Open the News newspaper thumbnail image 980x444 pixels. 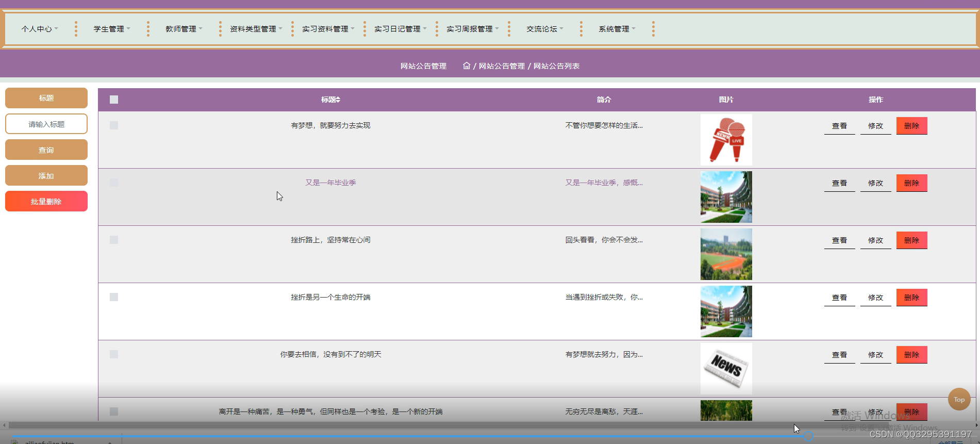pos(726,369)
